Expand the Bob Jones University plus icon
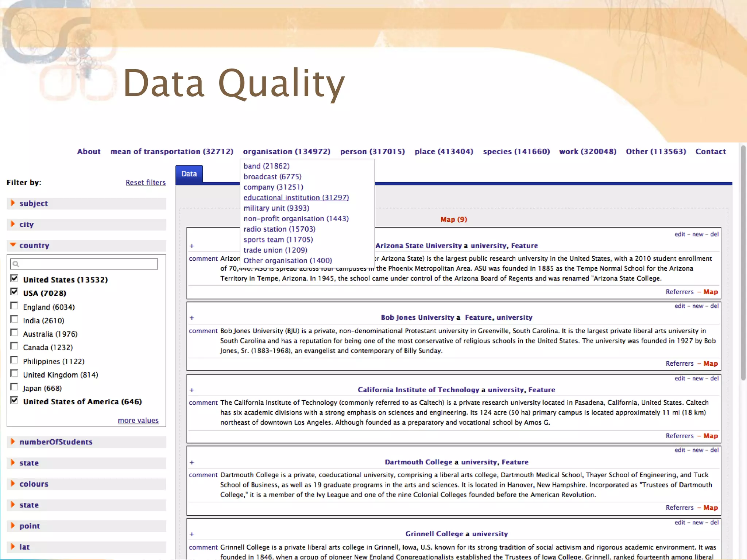747x560 pixels. [192, 318]
